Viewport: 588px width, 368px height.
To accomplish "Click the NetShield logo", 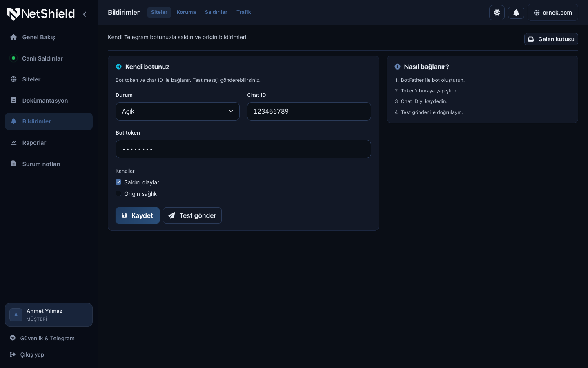I will pos(40,14).
